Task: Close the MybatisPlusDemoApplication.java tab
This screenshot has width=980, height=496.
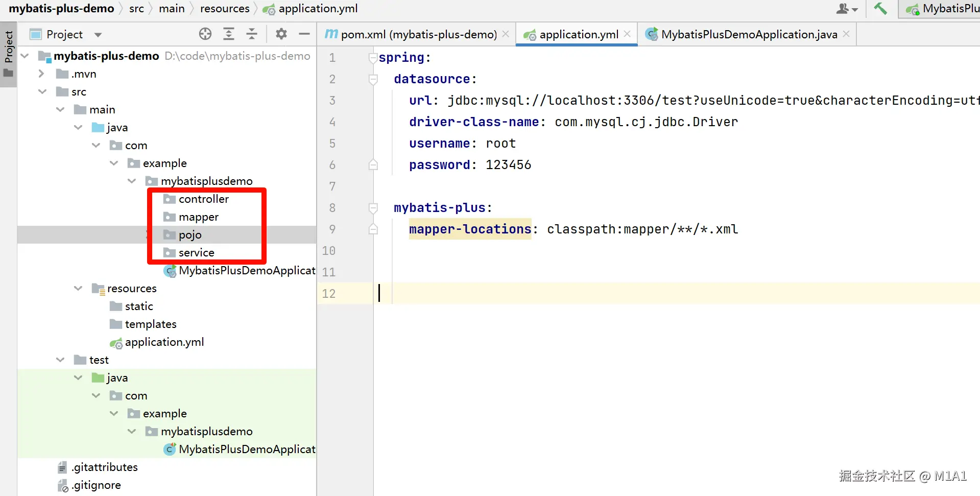Action: (x=846, y=34)
